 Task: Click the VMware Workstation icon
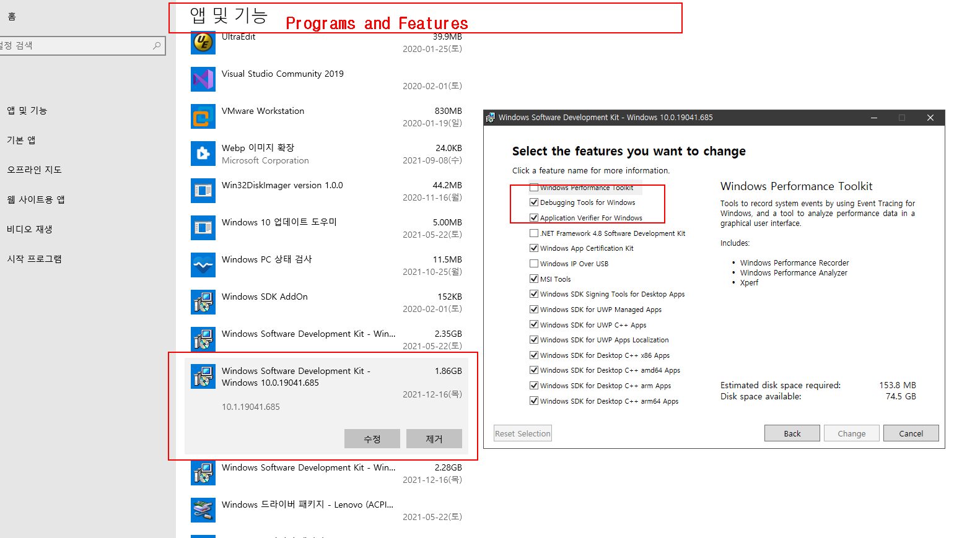click(x=203, y=116)
